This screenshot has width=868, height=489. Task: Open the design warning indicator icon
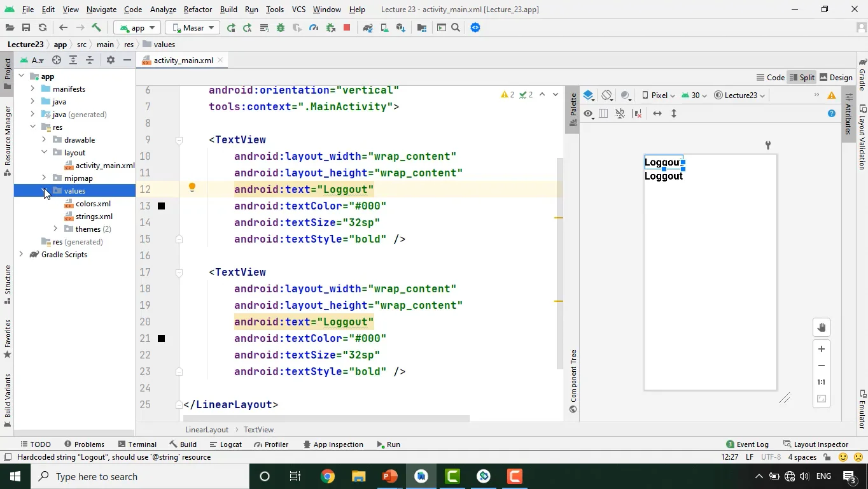coord(831,96)
